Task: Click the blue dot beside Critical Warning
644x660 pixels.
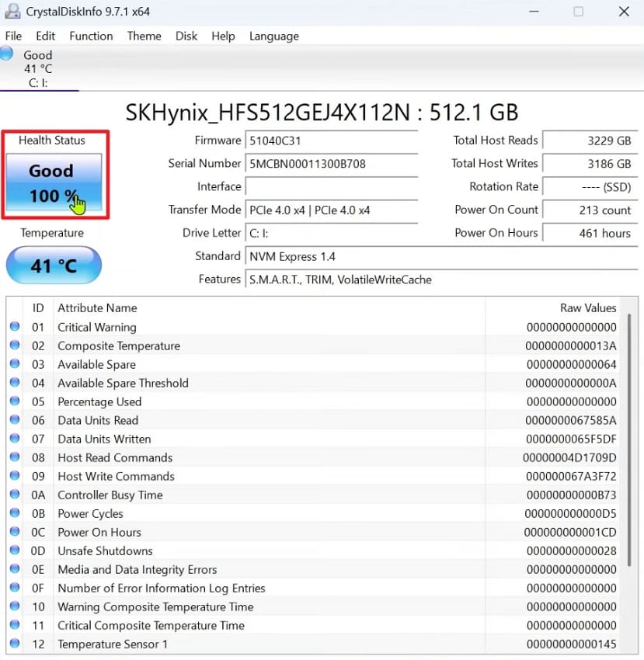Action: click(x=15, y=327)
